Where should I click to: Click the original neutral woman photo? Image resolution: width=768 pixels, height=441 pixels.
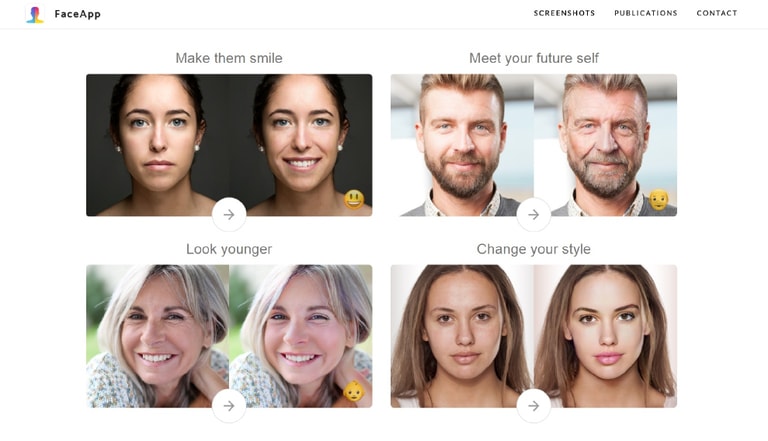click(x=158, y=145)
